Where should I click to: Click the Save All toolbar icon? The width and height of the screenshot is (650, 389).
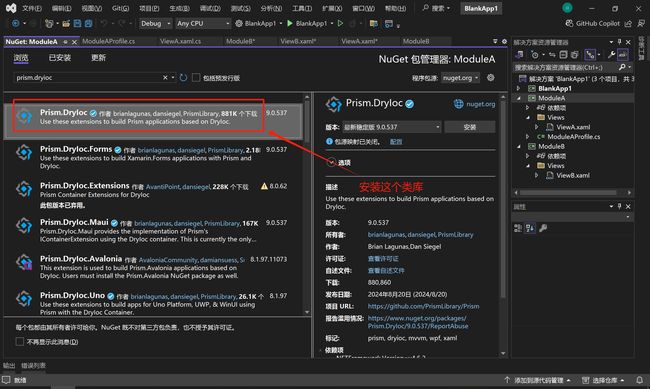pos(88,24)
